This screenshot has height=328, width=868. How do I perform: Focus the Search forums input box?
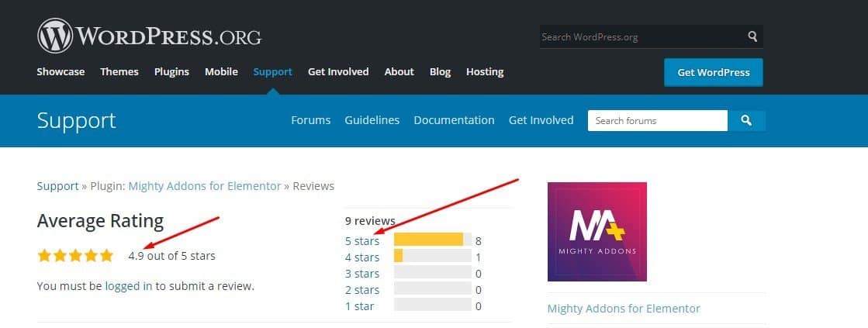[657, 120]
